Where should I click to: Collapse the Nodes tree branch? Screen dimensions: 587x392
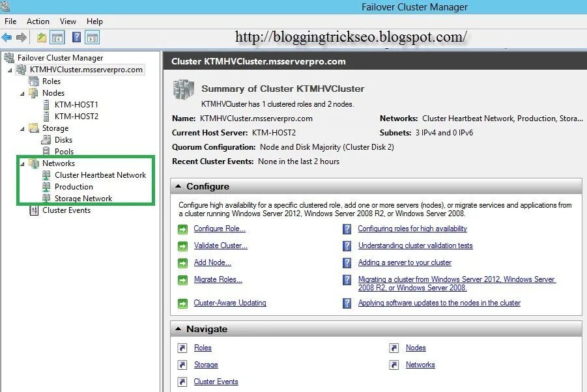pyautogui.click(x=22, y=94)
